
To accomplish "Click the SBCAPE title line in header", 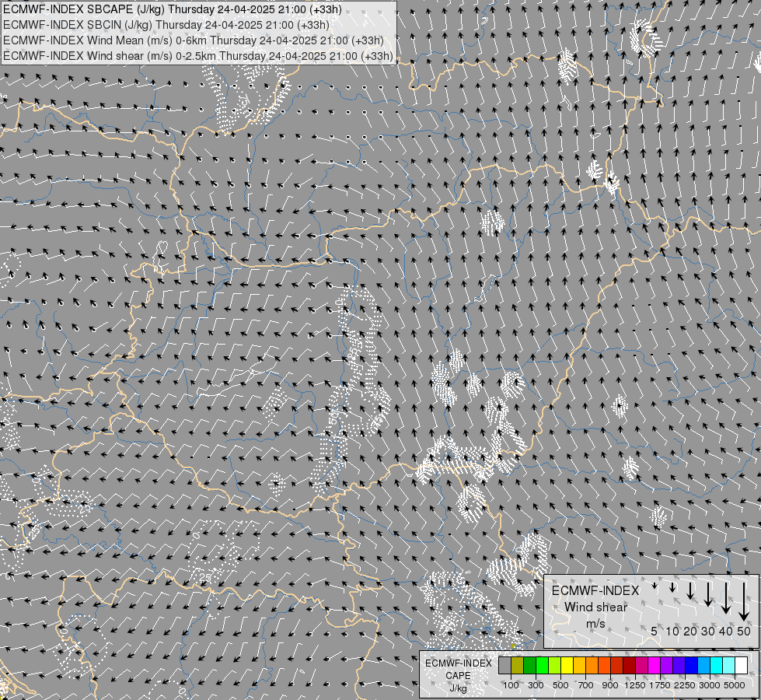I will (x=173, y=9).
